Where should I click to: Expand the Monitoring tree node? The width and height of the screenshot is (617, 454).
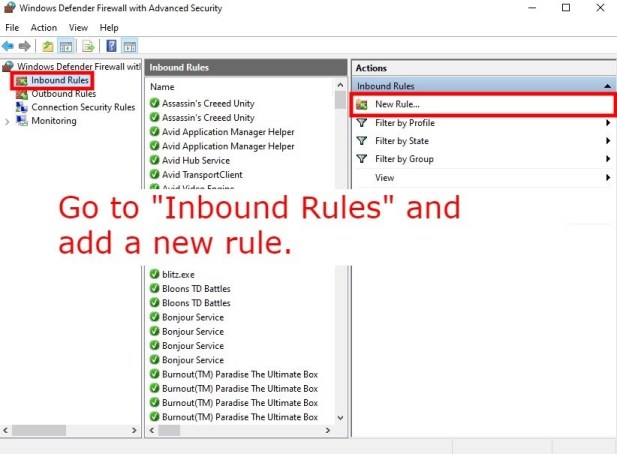coord(7,122)
